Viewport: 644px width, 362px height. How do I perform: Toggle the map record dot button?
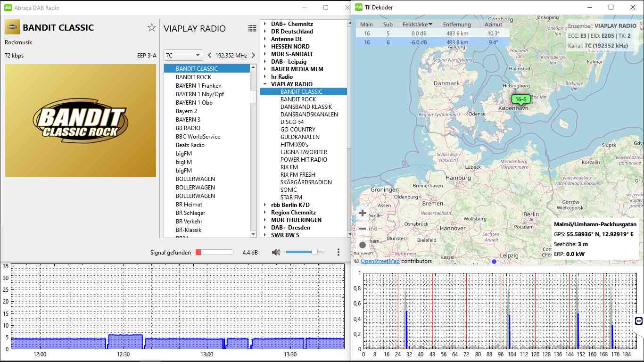(x=363, y=245)
